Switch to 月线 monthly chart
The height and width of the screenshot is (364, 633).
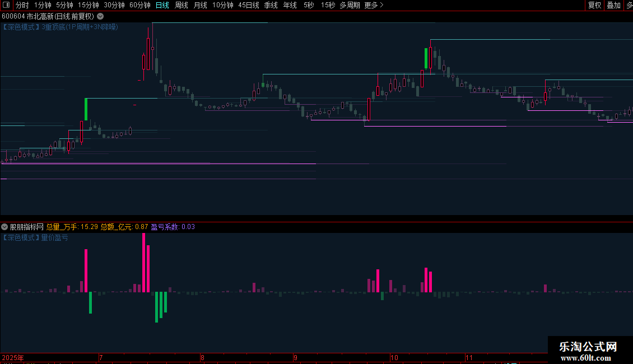[x=200, y=5]
